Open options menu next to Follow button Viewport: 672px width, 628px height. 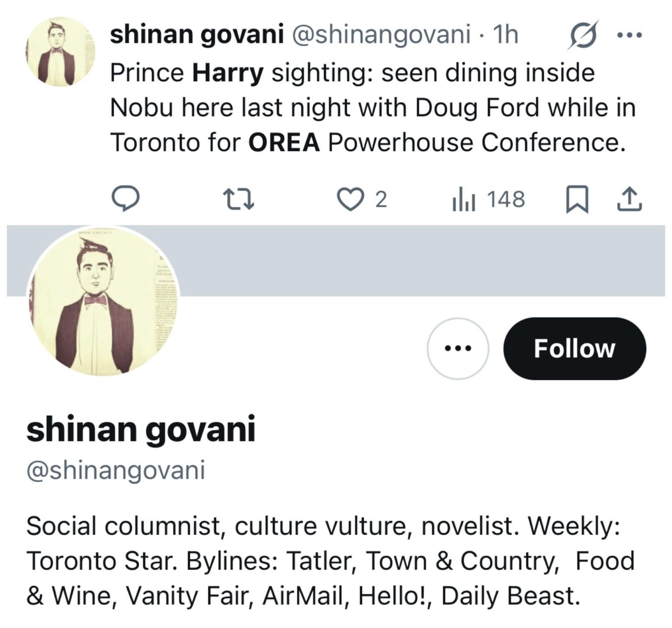458,349
